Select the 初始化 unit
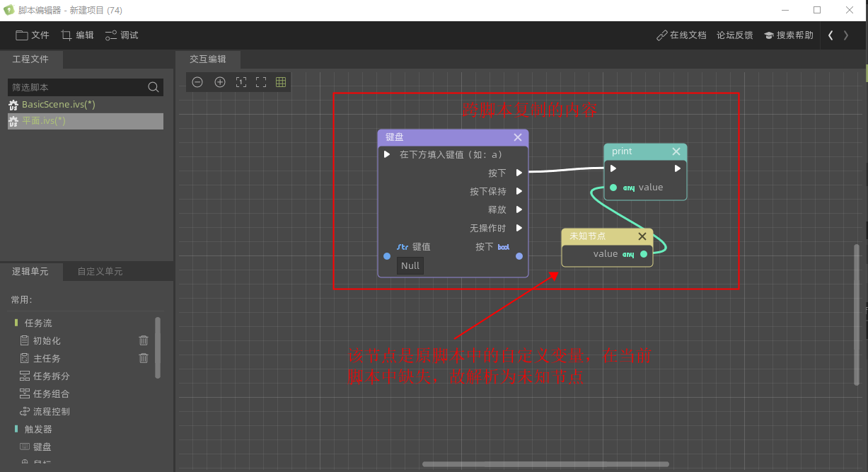 [x=47, y=340]
